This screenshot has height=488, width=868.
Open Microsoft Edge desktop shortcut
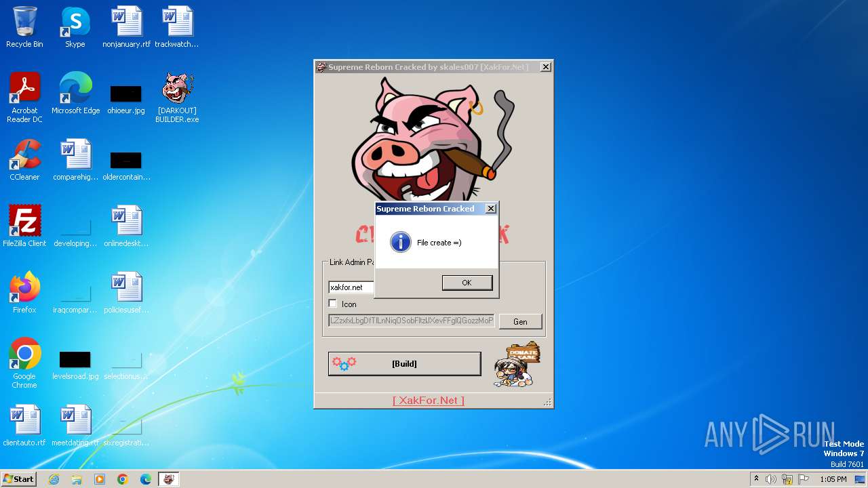[75, 94]
